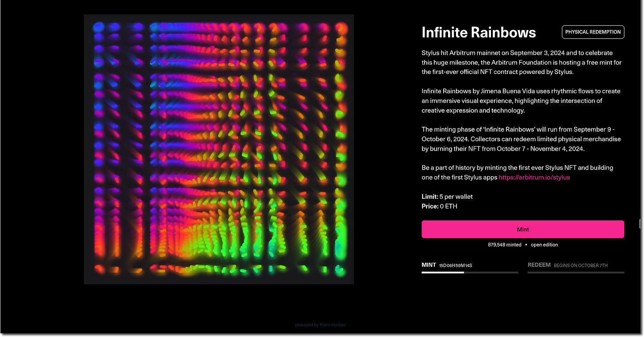
Task: Click the paragraph starting 'Stylus hit Arbitrum mainnet'
Action: (x=522, y=62)
